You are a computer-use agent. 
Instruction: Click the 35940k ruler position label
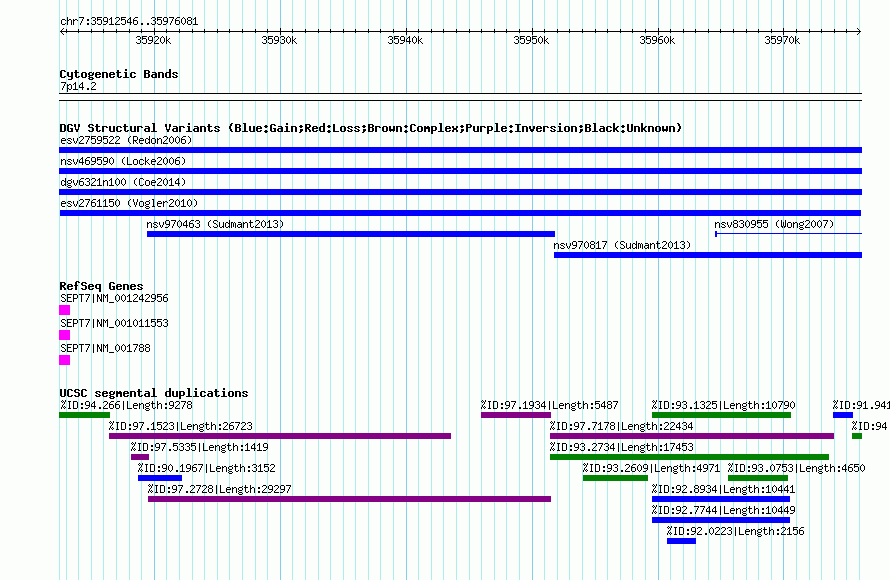pos(405,40)
